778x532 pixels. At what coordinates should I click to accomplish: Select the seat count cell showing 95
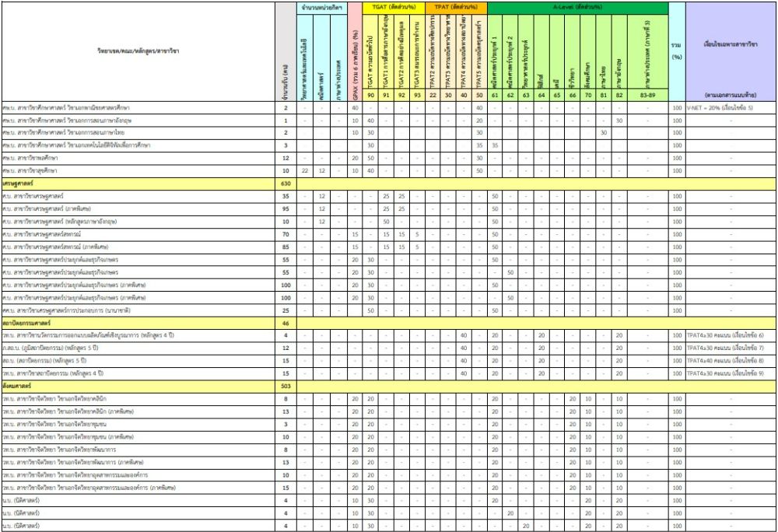(286, 208)
